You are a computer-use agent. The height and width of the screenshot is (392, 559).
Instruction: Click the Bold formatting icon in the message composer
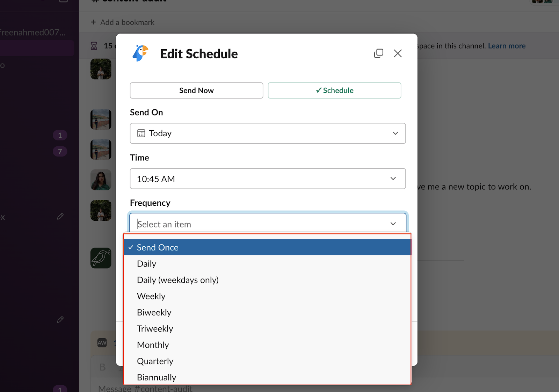tap(102, 367)
